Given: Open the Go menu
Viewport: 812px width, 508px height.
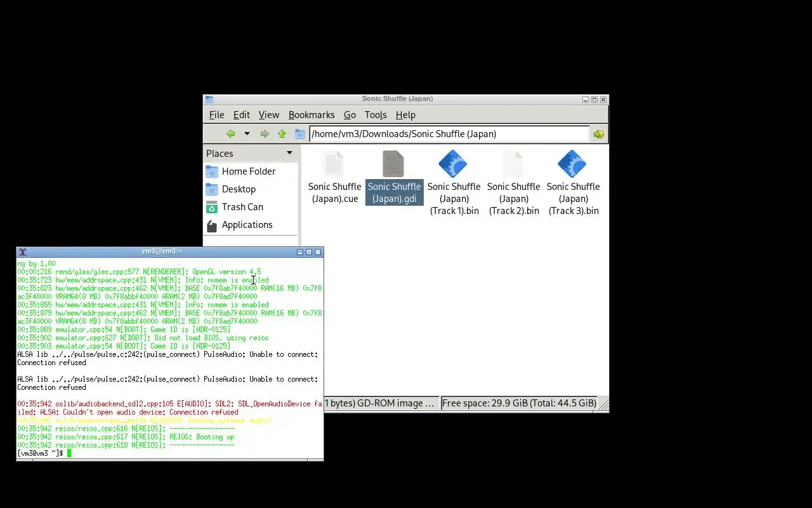Looking at the screenshot, I should coord(350,115).
